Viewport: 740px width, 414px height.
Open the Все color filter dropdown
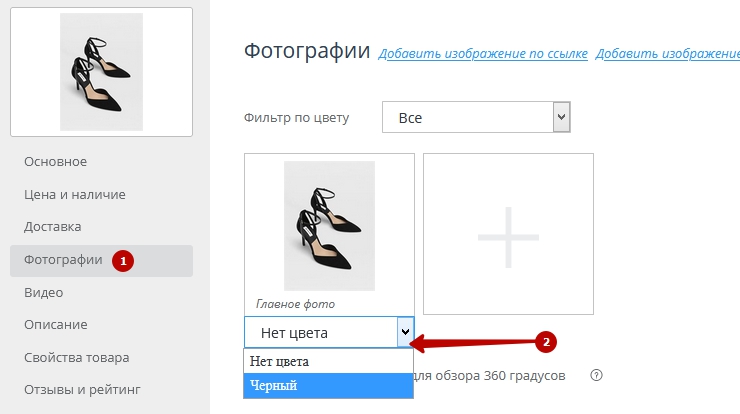pos(476,118)
